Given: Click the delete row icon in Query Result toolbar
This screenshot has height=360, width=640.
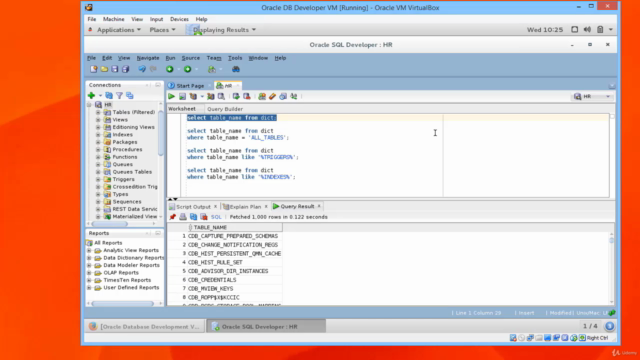Looking at the screenshot, I should point(204,217).
